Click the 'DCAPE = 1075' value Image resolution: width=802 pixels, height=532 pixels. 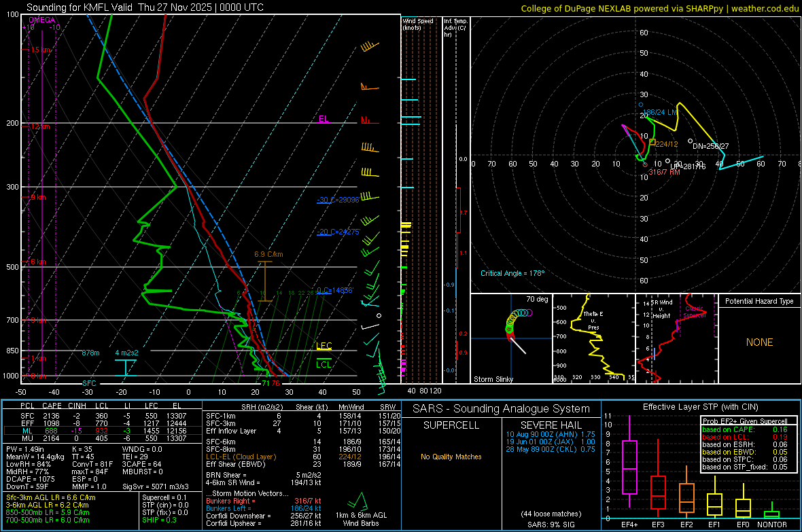click(x=30, y=479)
